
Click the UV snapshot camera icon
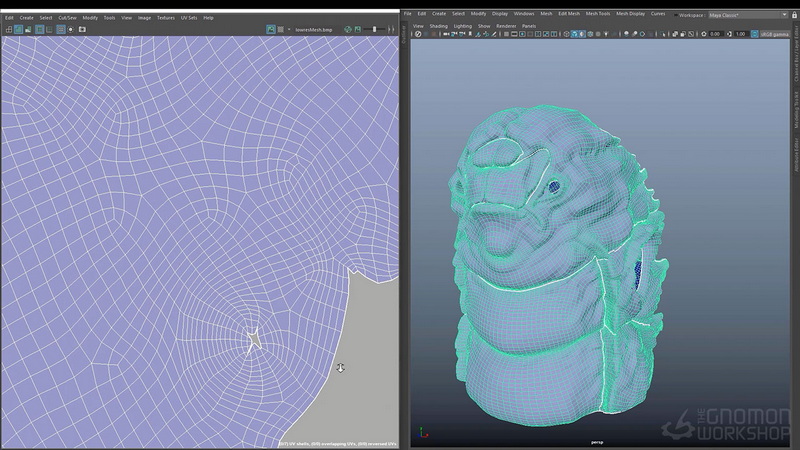point(82,30)
